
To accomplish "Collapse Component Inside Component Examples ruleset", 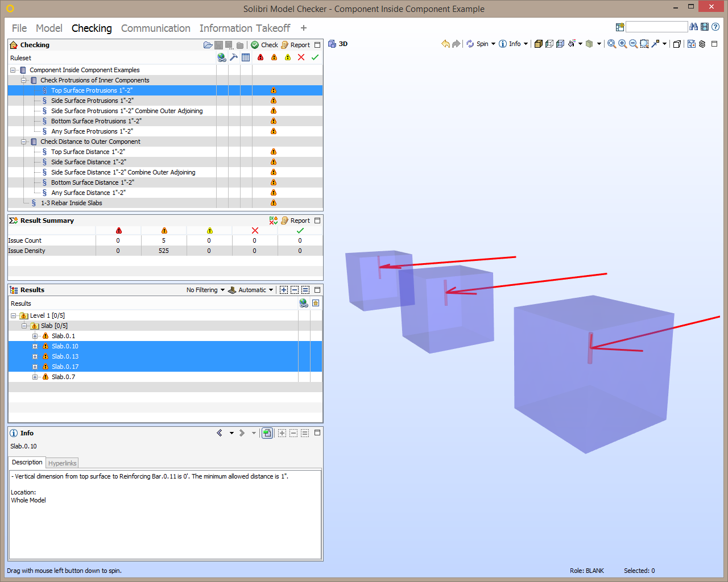I will (13, 70).
